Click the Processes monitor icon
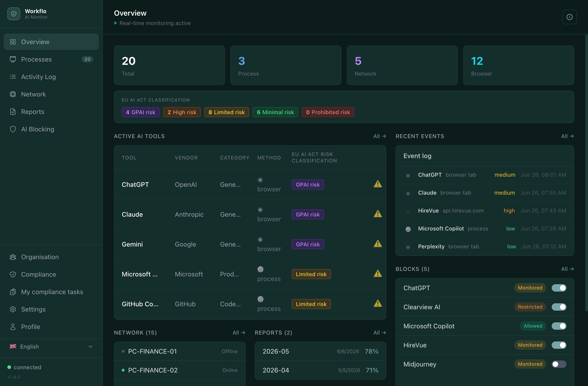 13,59
